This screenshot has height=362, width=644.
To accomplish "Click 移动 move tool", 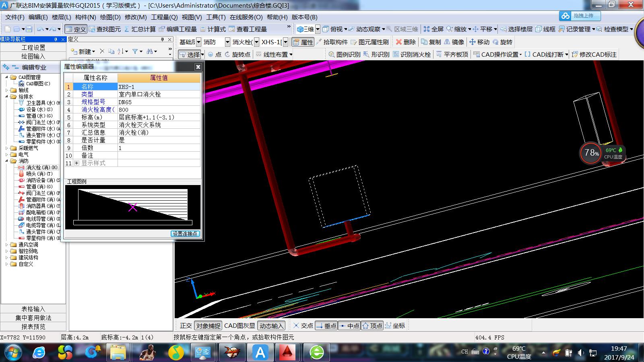I will pos(479,42).
